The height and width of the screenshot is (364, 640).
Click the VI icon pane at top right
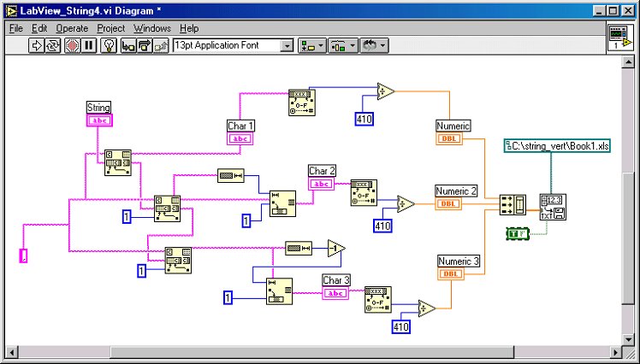(619, 38)
